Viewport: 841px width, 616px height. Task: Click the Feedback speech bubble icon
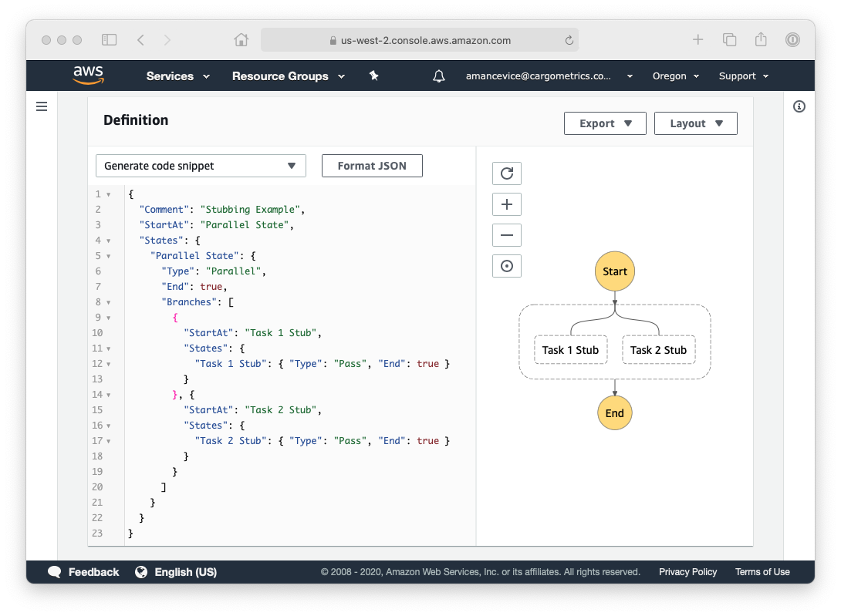[54, 572]
